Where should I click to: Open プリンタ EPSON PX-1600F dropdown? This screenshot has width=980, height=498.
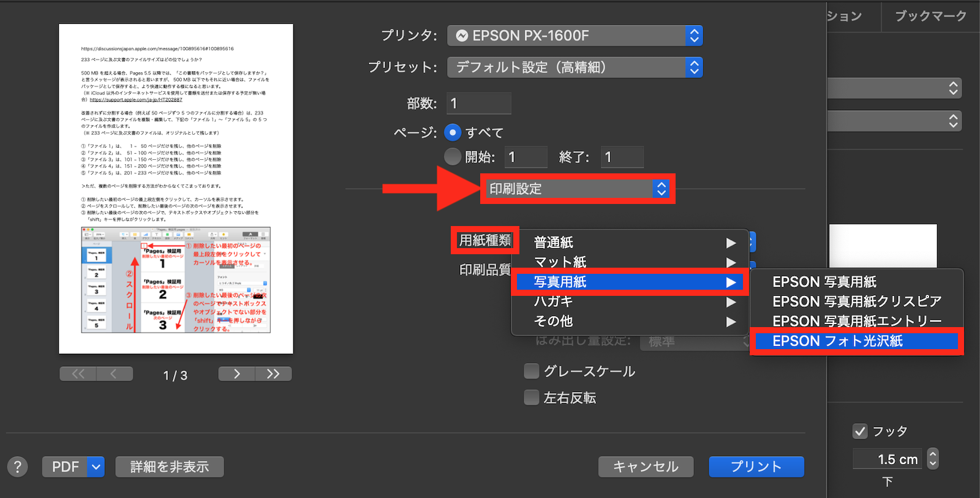coord(575,36)
